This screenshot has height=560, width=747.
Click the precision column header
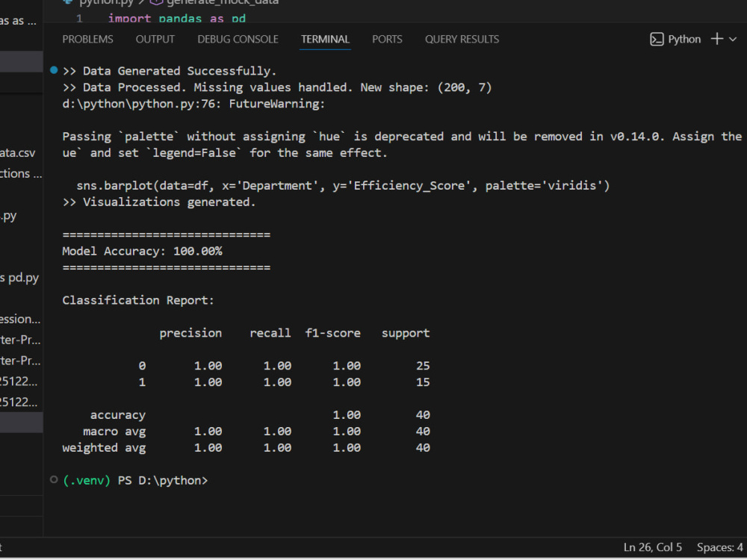tap(190, 333)
